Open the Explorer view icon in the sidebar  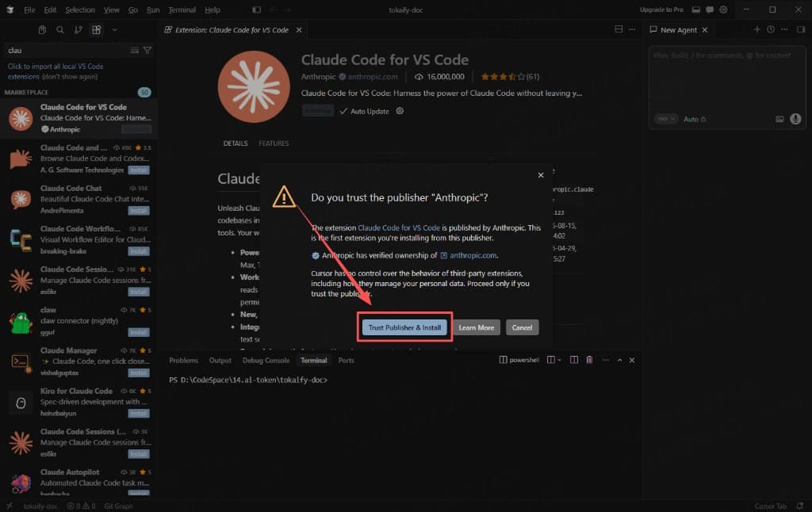[43, 30]
